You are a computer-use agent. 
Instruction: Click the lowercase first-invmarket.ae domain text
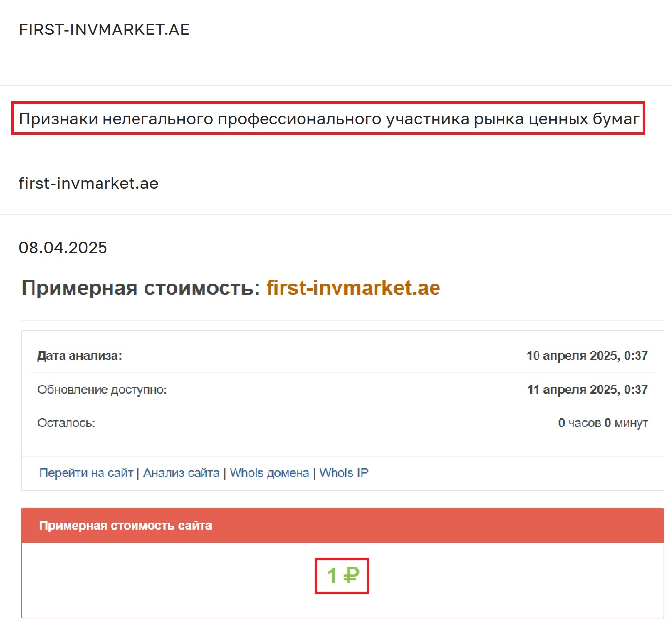tap(88, 183)
